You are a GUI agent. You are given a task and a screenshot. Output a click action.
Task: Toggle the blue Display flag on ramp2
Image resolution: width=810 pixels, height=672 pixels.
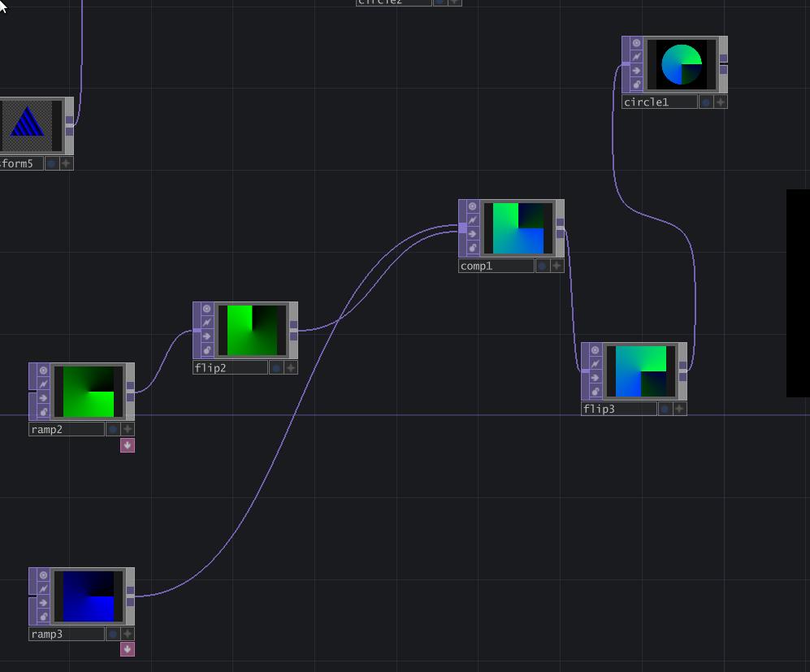click(x=113, y=429)
